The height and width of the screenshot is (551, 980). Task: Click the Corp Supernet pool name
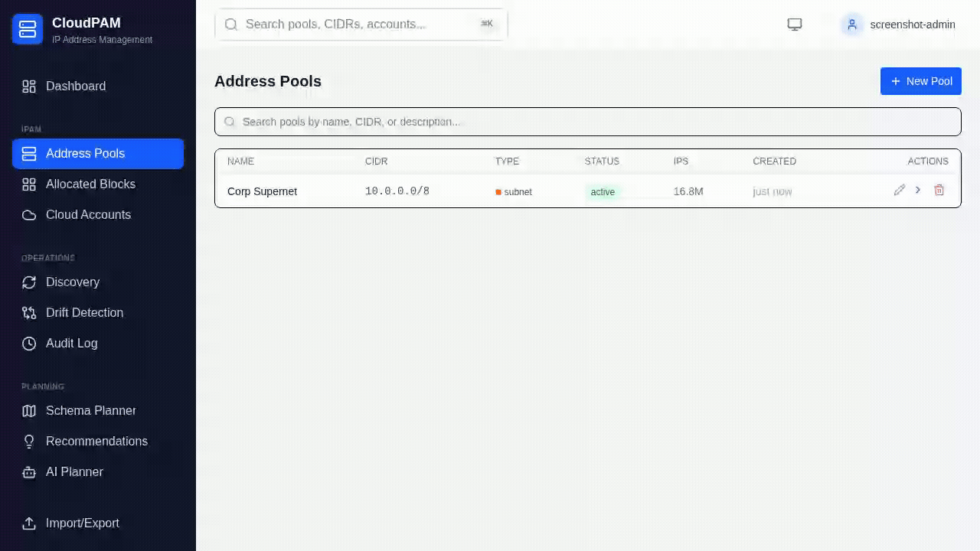tap(262, 191)
